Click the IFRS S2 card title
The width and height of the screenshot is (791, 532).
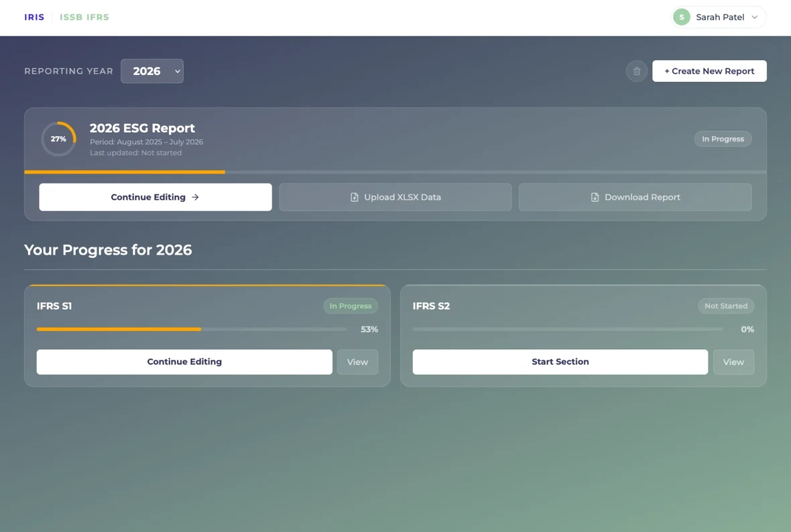(431, 306)
